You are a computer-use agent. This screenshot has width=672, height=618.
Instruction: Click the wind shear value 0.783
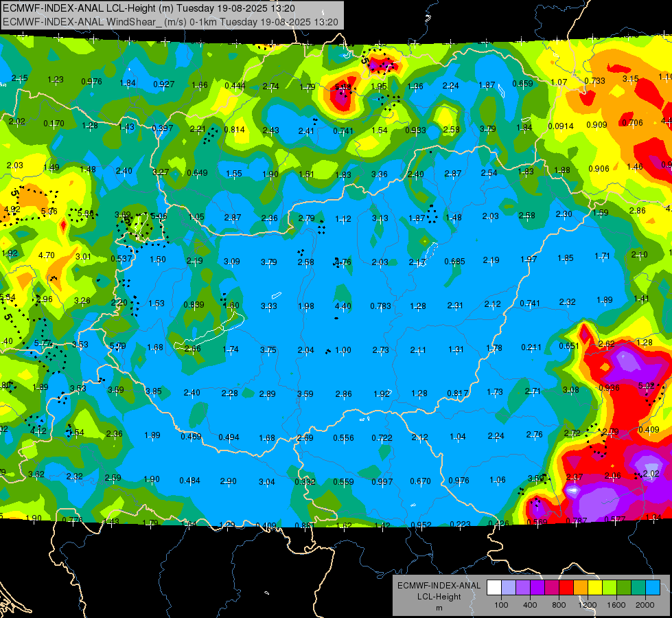coord(380,306)
